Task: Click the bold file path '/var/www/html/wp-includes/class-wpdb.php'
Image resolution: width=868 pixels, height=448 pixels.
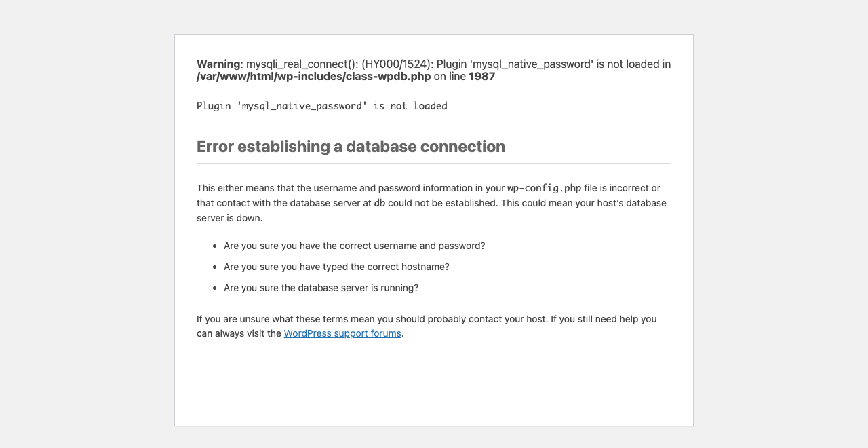Action: (314, 77)
